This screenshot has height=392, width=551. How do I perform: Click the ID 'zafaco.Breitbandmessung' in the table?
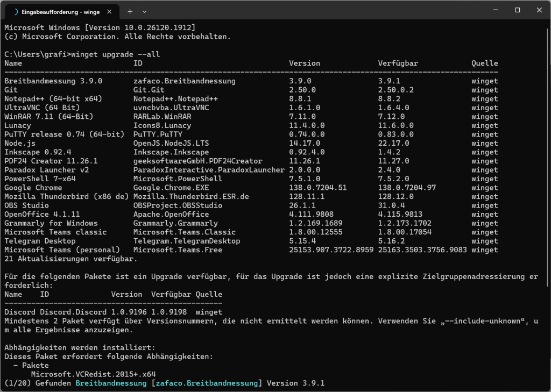click(x=185, y=81)
